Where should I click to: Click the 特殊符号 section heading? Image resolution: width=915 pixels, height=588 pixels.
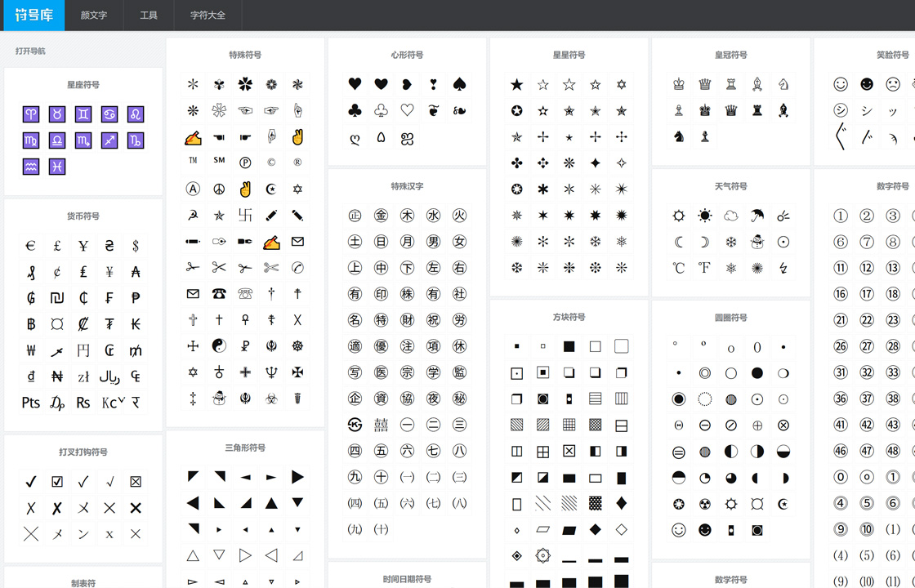pyautogui.click(x=245, y=55)
